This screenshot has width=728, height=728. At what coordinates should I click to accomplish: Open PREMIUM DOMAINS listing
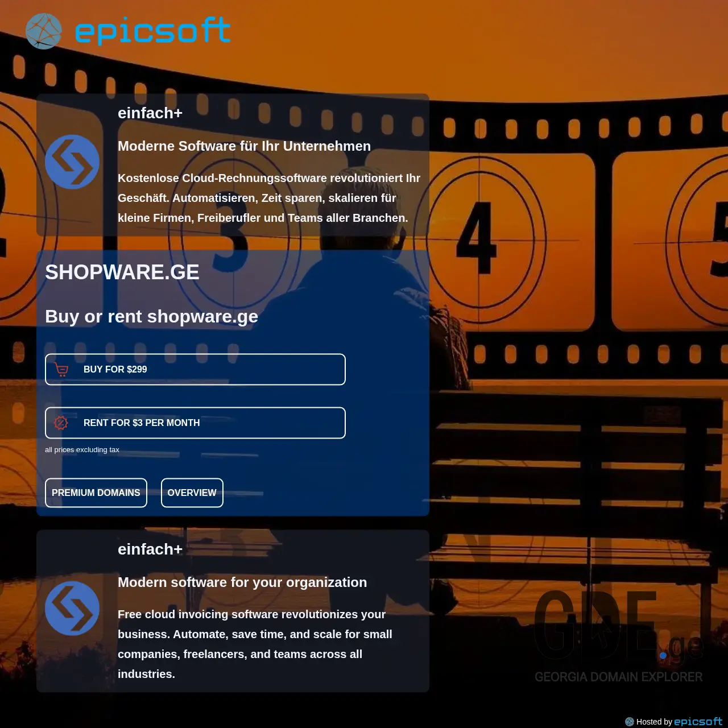96,493
